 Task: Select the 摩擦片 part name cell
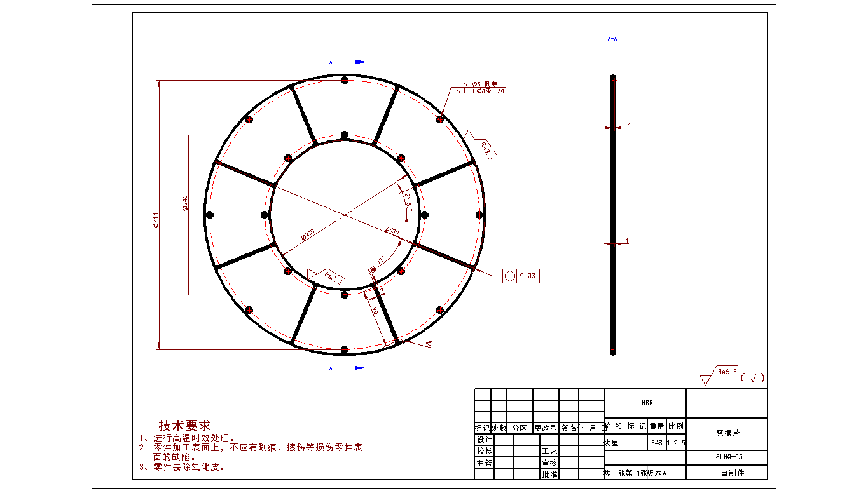click(727, 433)
